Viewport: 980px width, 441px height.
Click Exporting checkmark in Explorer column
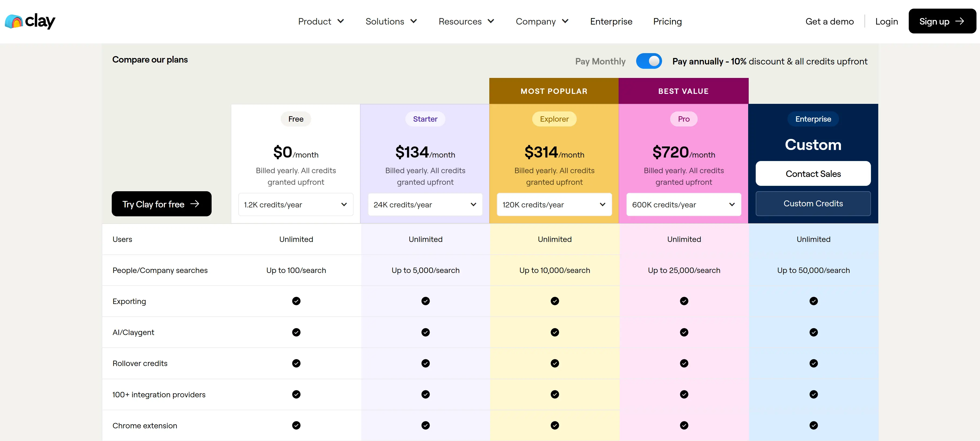[x=555, y=301]
